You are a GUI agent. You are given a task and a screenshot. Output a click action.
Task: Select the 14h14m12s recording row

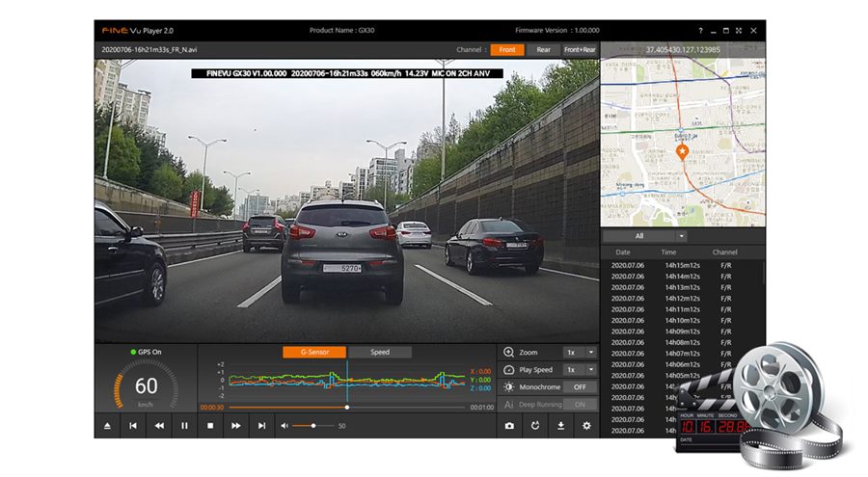point(682,277)
